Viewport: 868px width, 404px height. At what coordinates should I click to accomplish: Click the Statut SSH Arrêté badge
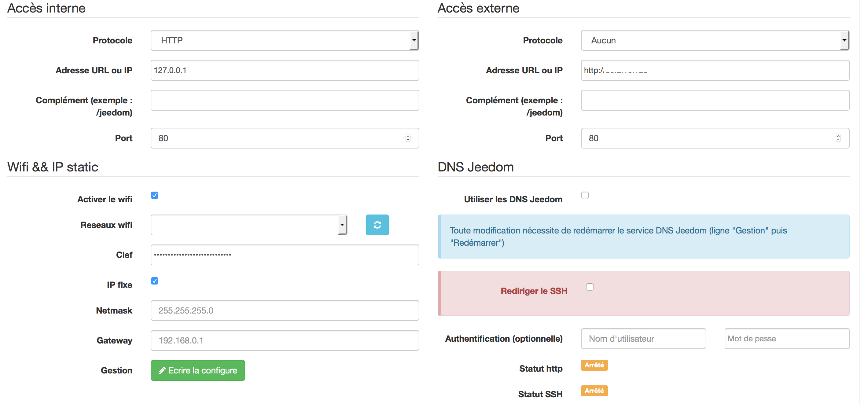click(594, 391)
